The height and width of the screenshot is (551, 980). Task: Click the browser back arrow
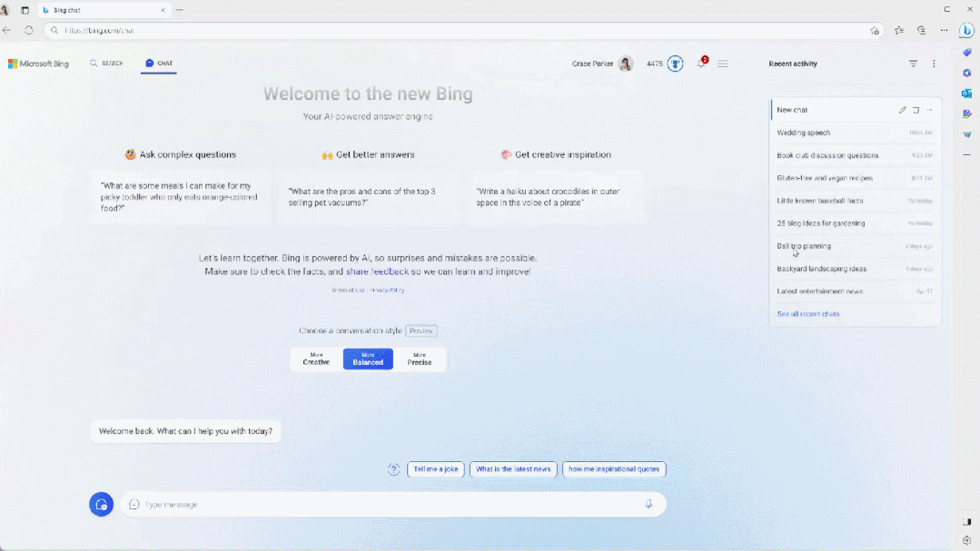[x=7, y=30]
